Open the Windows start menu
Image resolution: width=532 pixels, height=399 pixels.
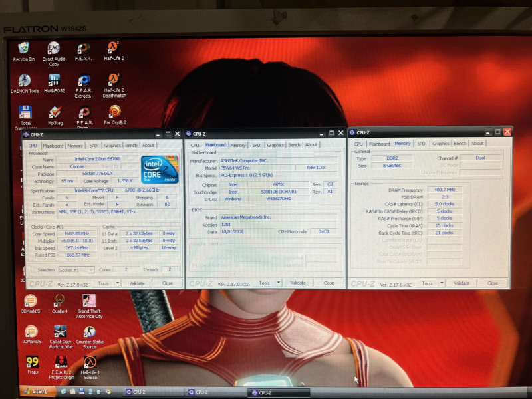pos(37,391)
